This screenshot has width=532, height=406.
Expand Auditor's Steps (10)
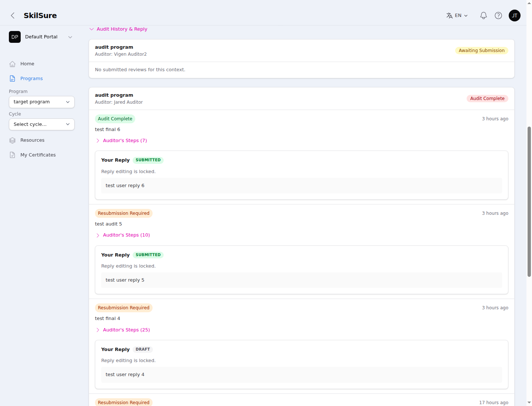pos(123,235)
